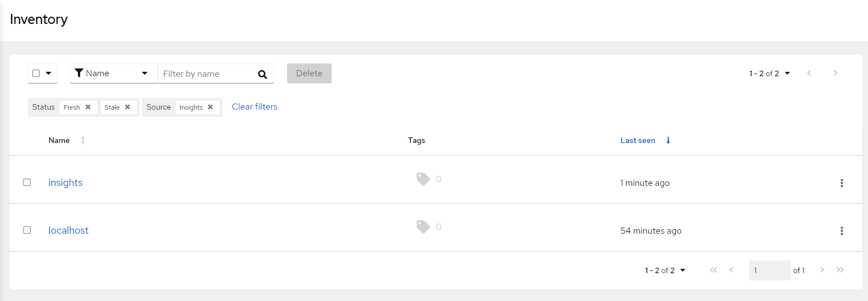Focus the Filter by name field
The width and height of the screenshot is (868, 301).
pyautogui.click(x=208, y=73)
